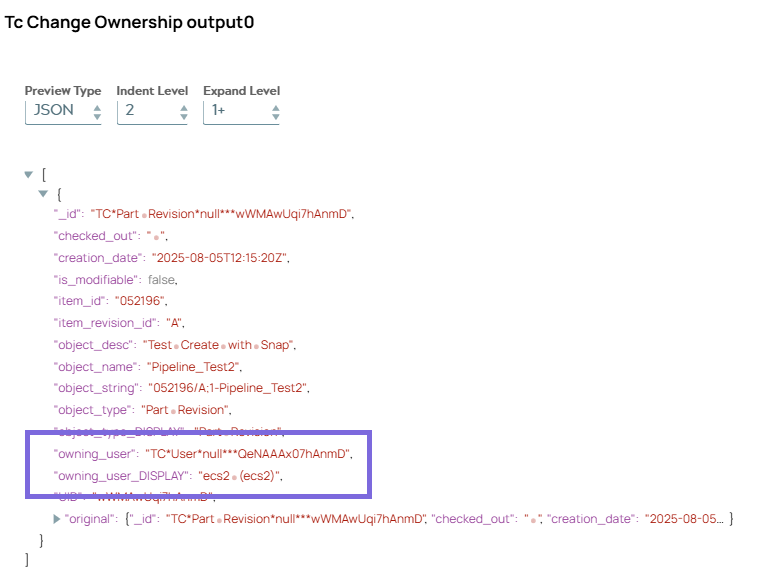The width and height of the screenshot is (780, 575).
Task: Click the Preview Type label
Action: [x=63, y=91]
